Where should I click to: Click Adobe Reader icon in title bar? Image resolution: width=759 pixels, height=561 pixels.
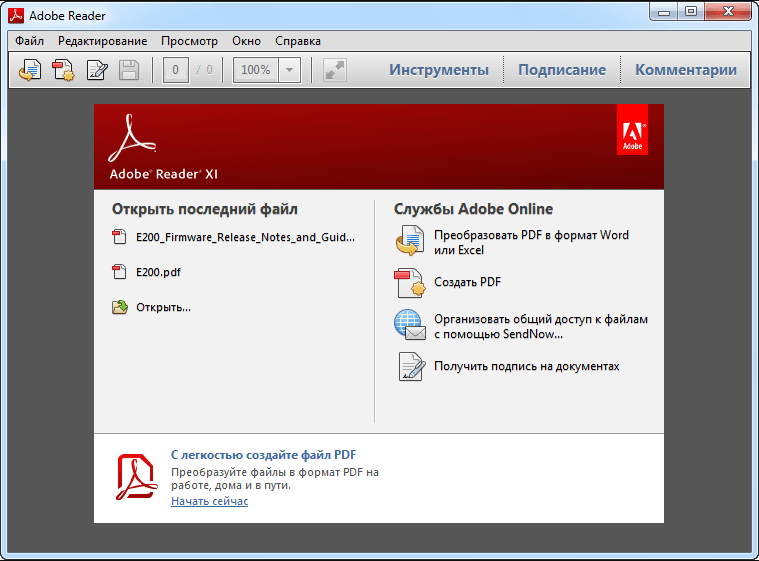tap(16, 15)
